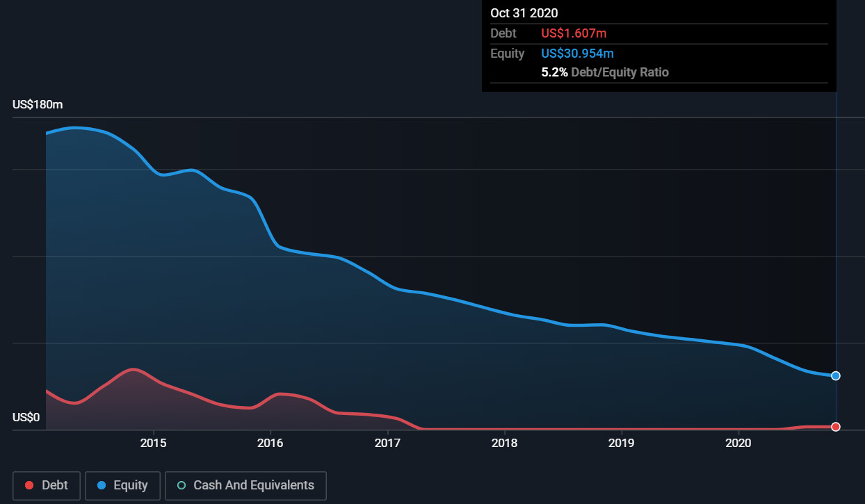
Task: Click the 5.2% Debt/Equity Ratio text
Action: click(604, 72)
